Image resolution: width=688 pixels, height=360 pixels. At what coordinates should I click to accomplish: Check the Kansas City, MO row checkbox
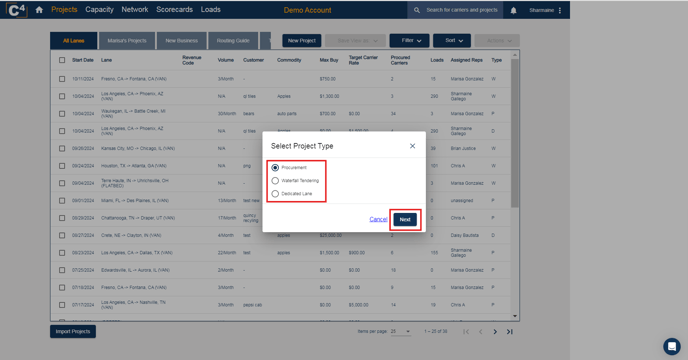[62, 148]
